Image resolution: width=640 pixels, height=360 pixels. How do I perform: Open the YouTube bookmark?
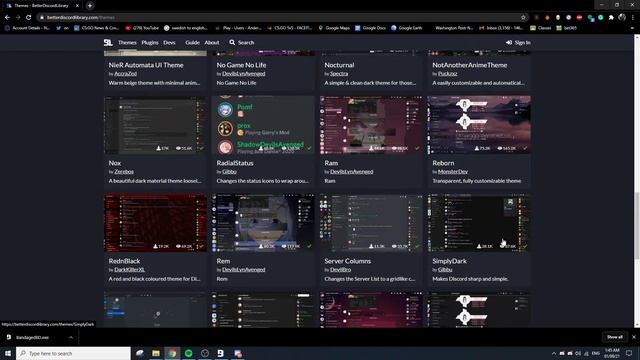142,28
